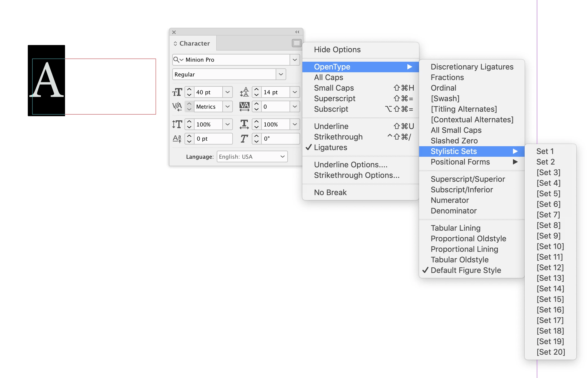This screenshot has width=588, height=378.
Task: Increase font size with up stepper
Action: point(189,89)
